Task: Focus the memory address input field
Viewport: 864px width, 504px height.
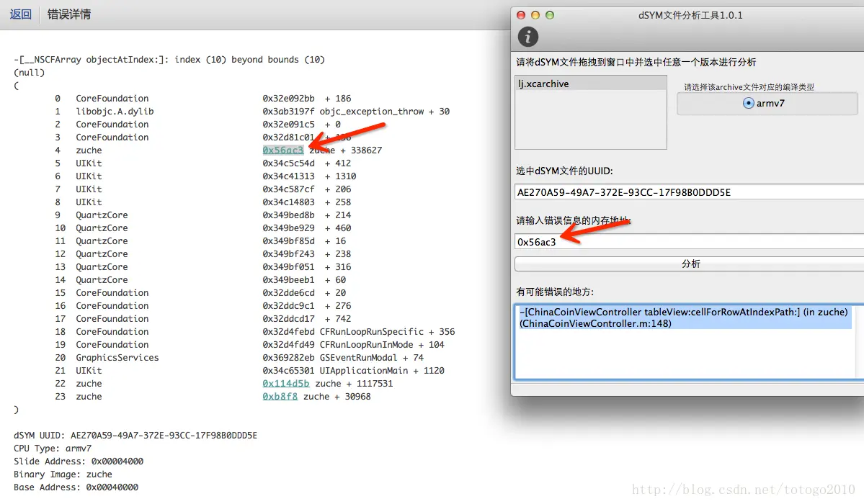Action: (x=690, y=242)
